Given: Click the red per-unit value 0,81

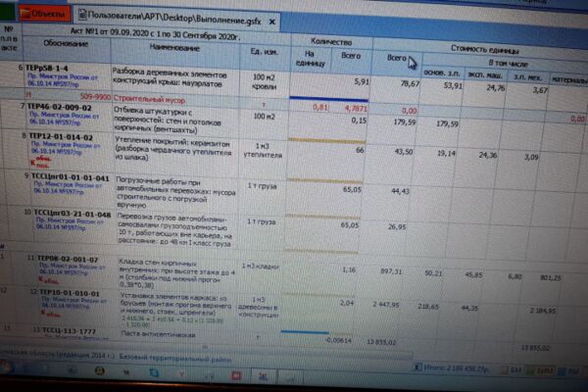Looking at the screenshot, I should [319, 107].
